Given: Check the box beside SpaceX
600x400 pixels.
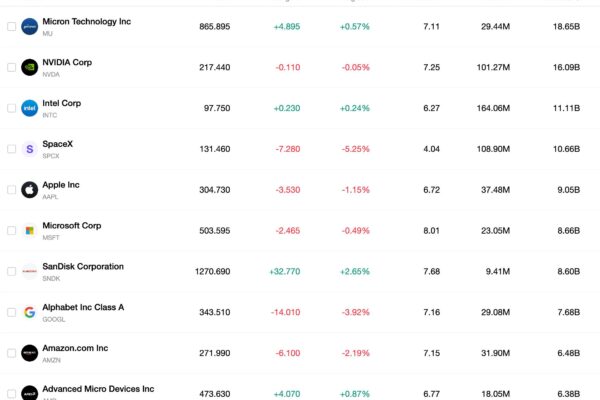Looking at the screenshot, I should pos(11,149).
